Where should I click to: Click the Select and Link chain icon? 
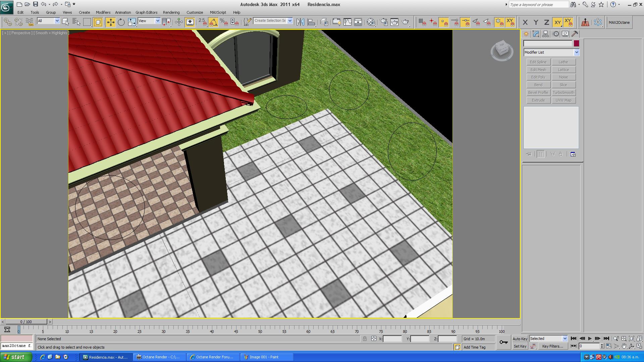click(x=7, y=22)
